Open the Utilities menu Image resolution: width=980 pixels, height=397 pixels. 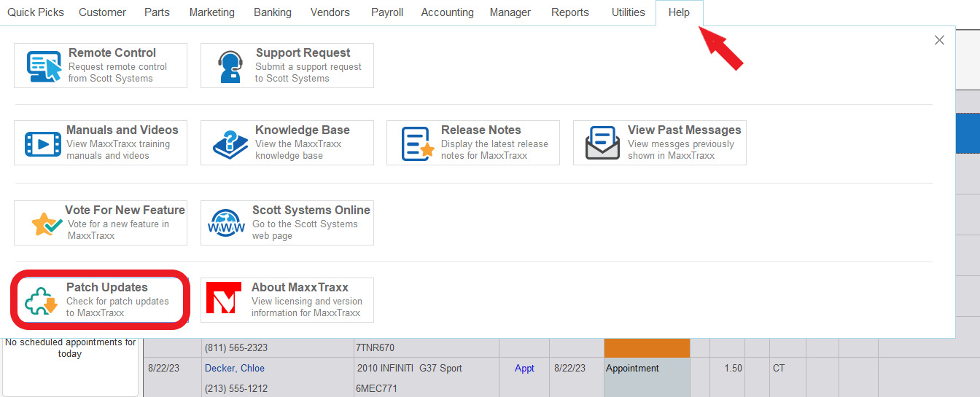[x=629, y=12]
